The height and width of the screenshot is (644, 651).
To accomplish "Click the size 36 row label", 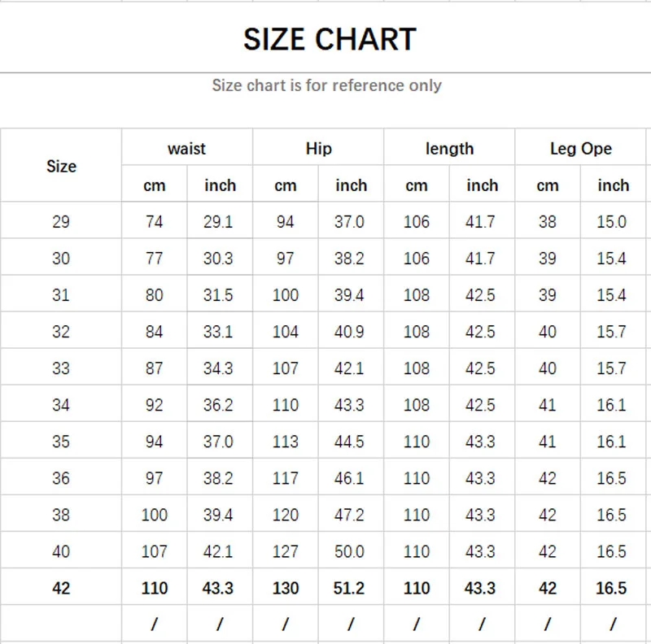I will [61, 478].
